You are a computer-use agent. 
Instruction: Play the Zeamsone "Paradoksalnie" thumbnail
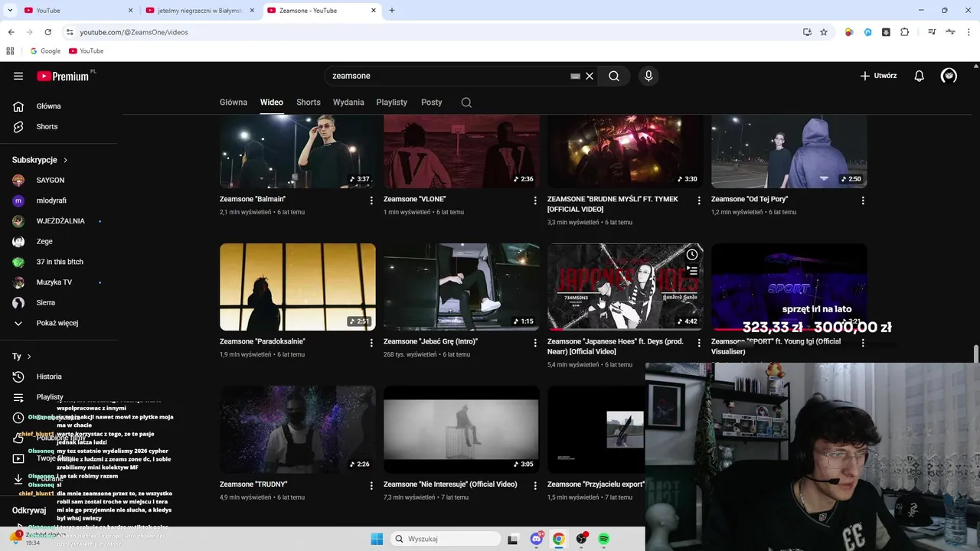[x=298, y=287]
